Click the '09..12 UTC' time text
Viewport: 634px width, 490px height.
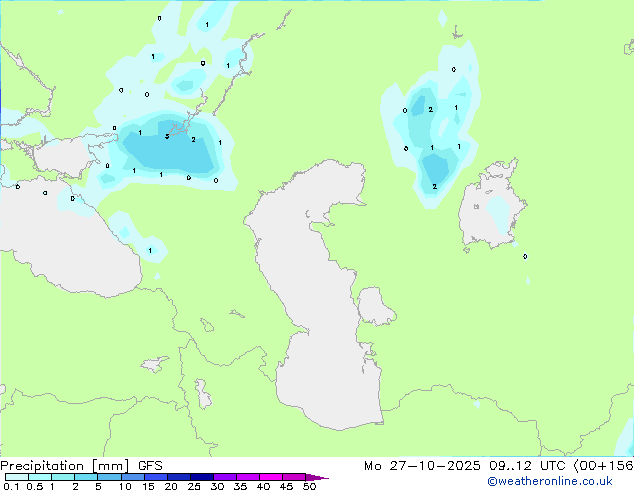coord(526,466)
